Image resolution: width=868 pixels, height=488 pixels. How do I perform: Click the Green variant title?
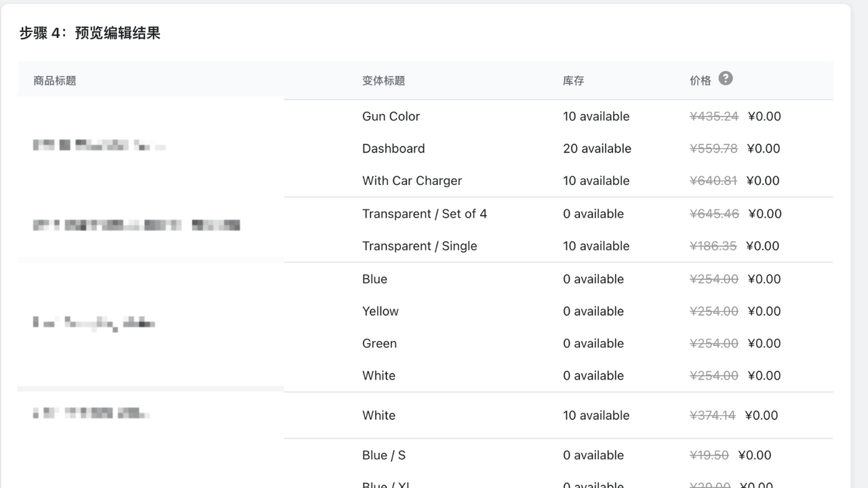point(380,344)
